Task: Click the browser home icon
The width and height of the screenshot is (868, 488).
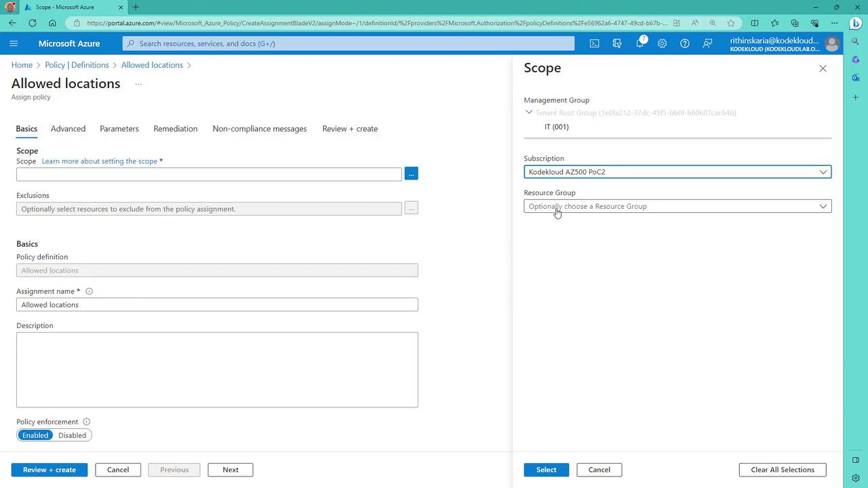Action: pyautogui.click(x=52, y=23)
